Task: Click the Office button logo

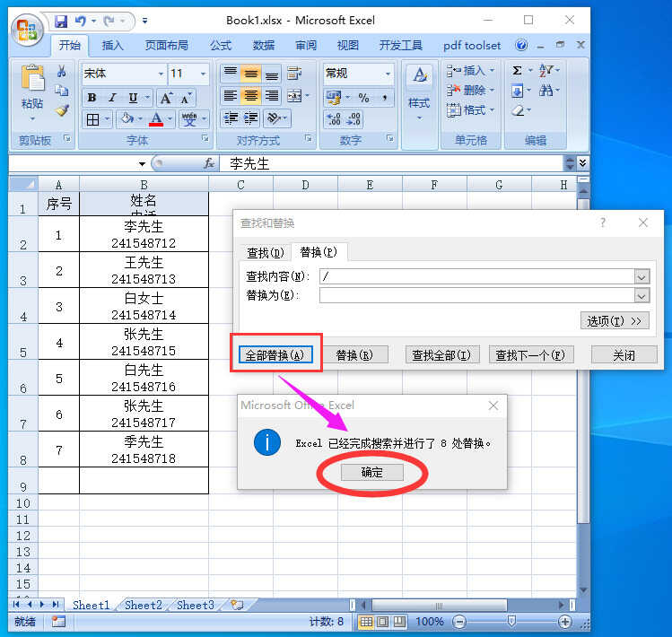Action: [x=27, y=30]
